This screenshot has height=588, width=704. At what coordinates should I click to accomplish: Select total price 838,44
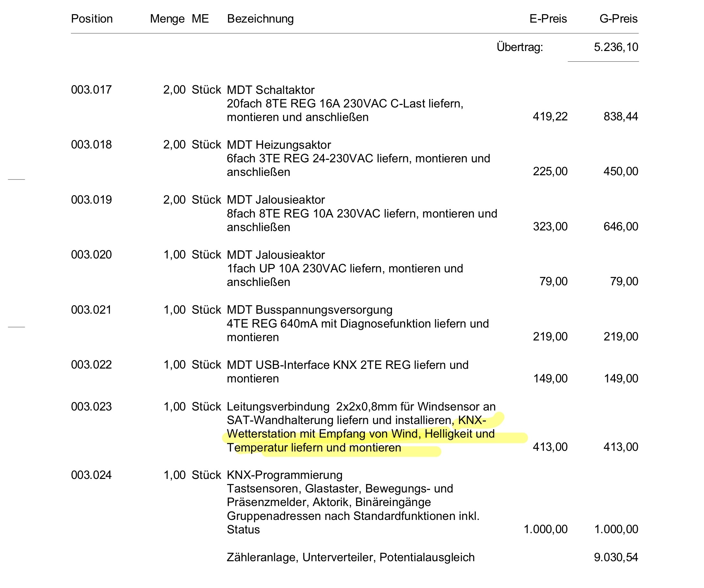[x=621, y=116]
